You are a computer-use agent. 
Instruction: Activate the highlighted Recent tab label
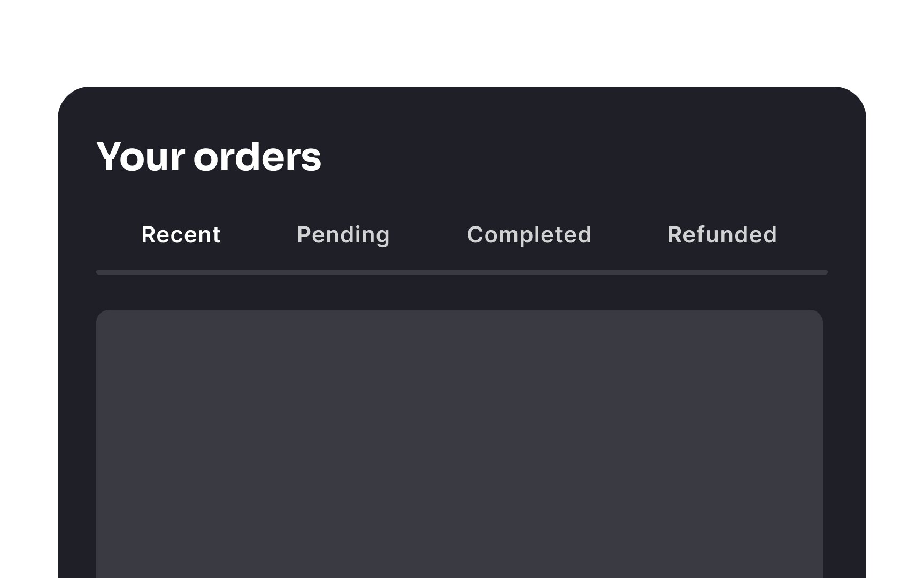pyautogui.click(x=181, y=235)
